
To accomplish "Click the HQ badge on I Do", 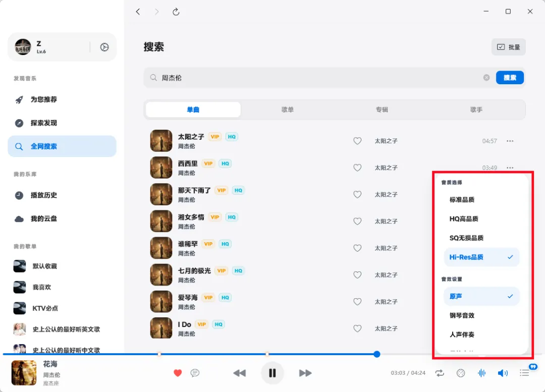I will pyautogui.click(x=219, y=324).
